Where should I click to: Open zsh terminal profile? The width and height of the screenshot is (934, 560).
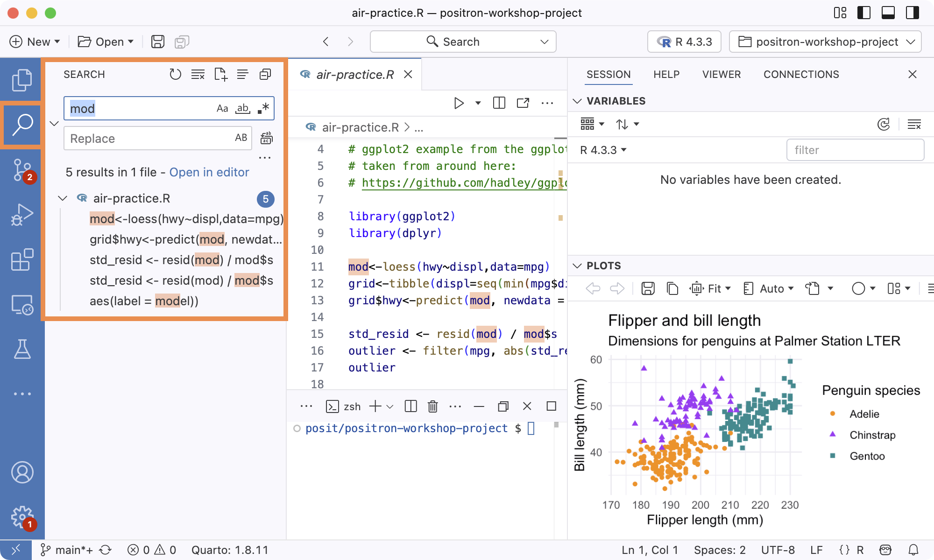343,406
